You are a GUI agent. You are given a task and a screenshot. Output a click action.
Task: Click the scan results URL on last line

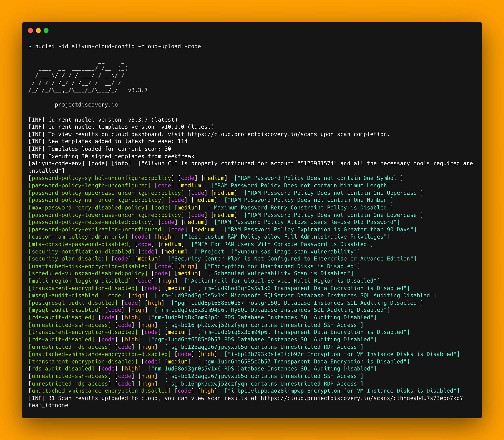point(362,398)
